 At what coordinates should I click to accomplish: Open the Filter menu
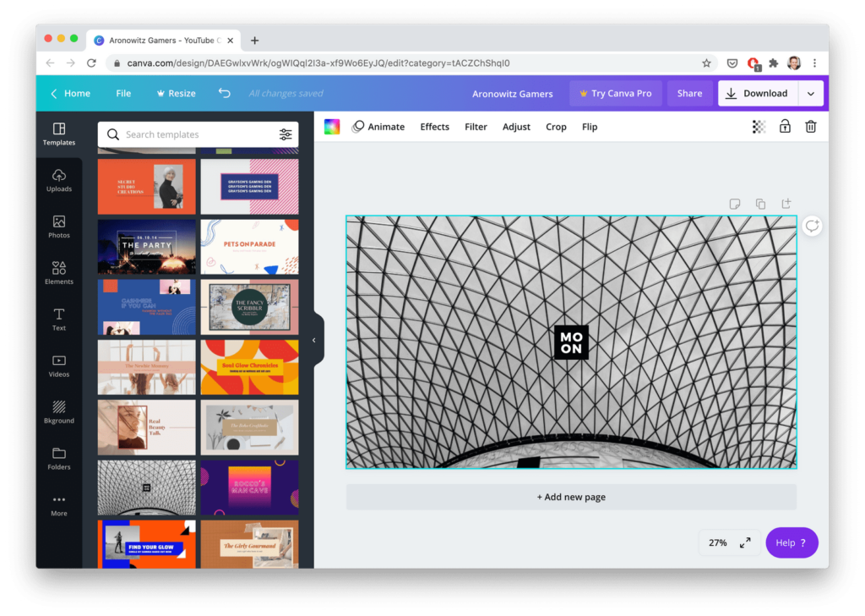[x=476, y=127]
